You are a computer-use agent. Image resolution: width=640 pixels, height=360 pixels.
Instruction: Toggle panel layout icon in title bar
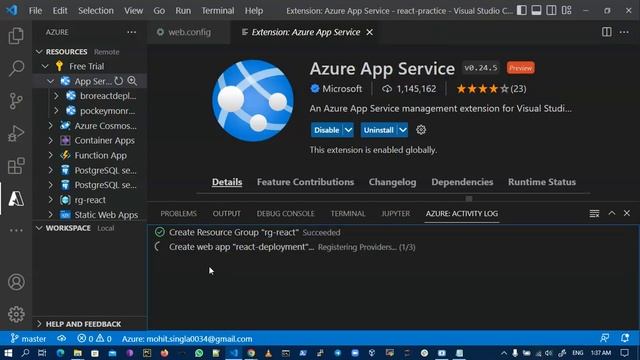coord(536,10)
